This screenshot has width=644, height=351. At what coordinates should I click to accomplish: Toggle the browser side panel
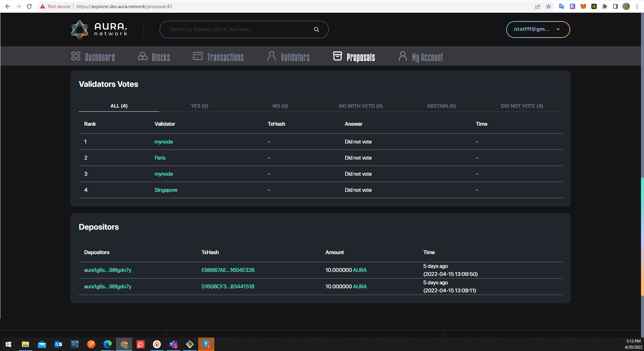click(615, 6)
